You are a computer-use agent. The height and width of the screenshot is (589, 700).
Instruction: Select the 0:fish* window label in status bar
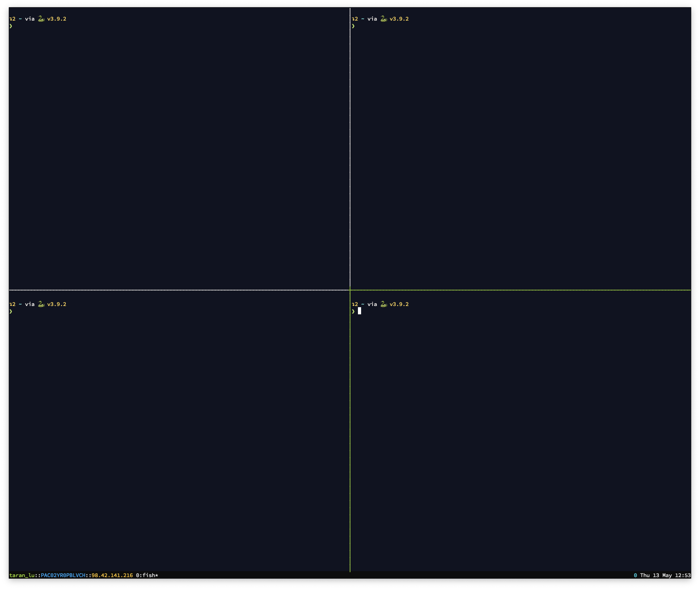[x=147, y=576]
